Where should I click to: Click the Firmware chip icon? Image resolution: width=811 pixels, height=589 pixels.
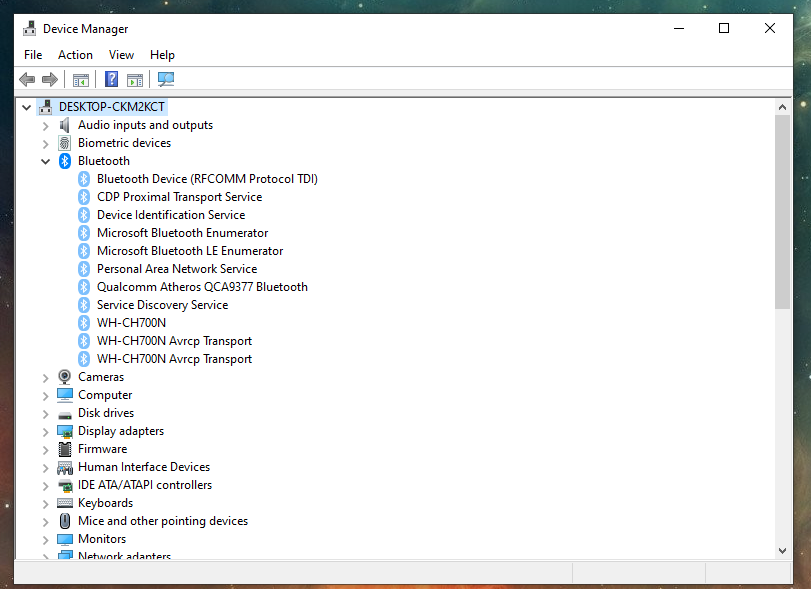coord(65,449)
